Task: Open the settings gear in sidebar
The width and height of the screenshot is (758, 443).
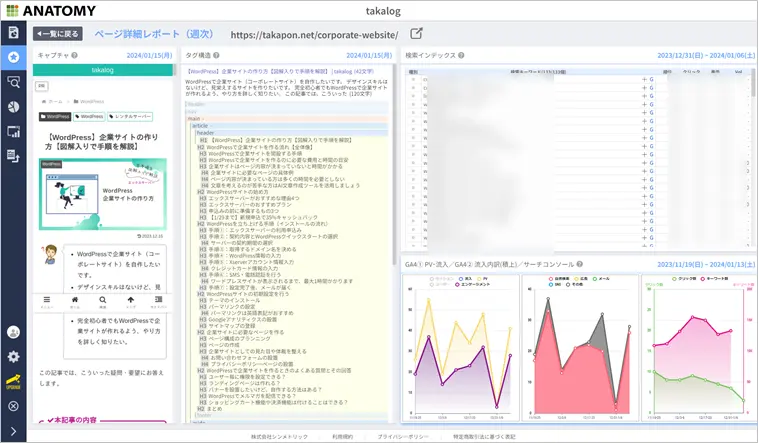Action: pos(14,357)
